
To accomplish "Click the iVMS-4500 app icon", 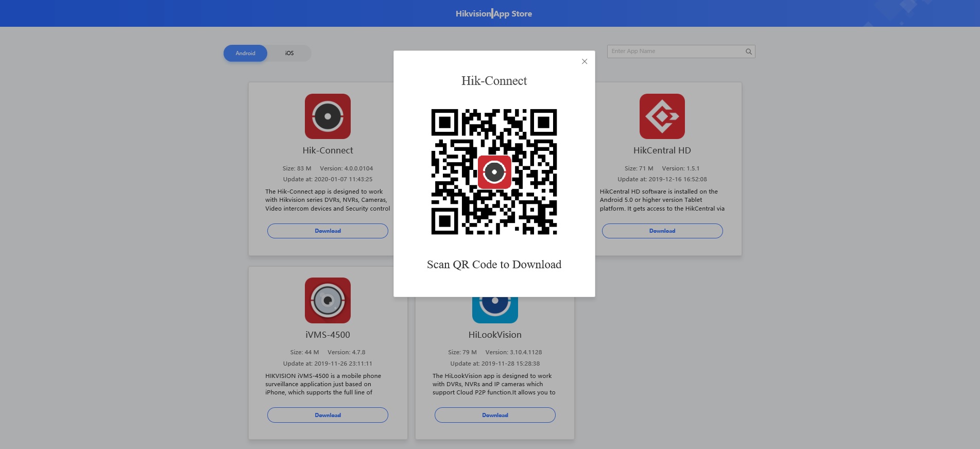I will click(x=328, y=300).
